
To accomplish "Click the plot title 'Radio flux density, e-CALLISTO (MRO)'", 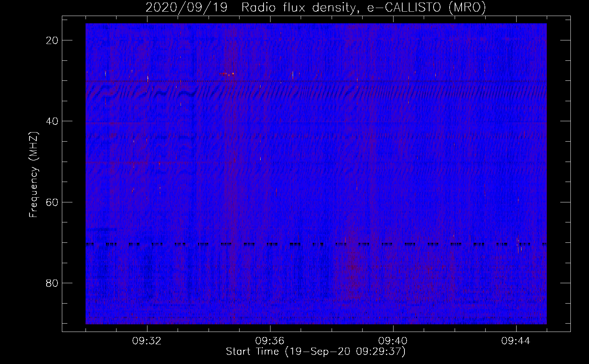I will pos(363,7).
